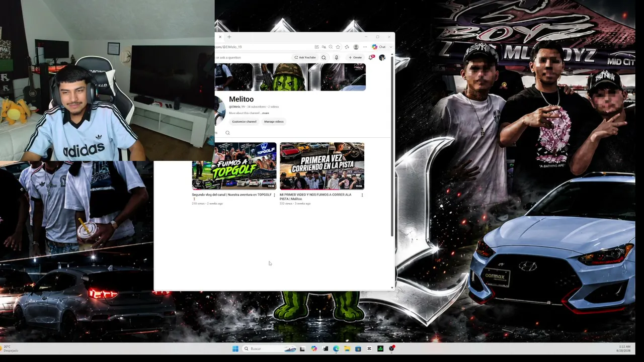Open File Explorer from the taskbar
644x362 pixels.
(347, 349)
